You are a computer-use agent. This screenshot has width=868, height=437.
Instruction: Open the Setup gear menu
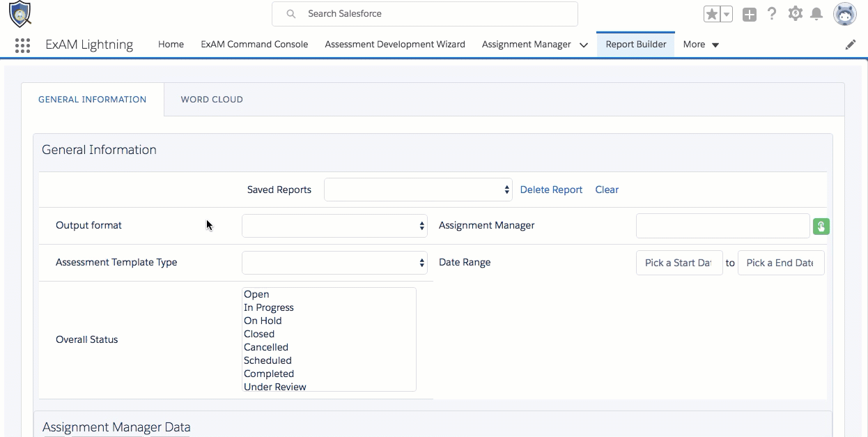tap(795, 14)
